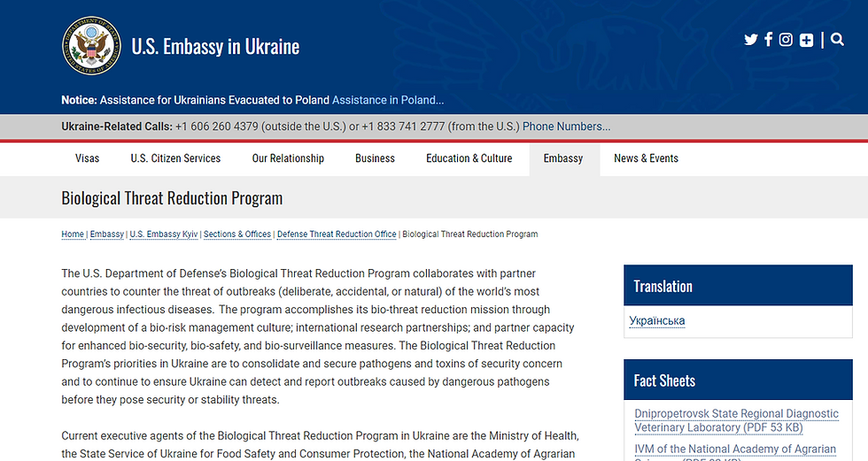
Task: Click the U.S. Embassy in Ukraine title
Action: (215, 46)
